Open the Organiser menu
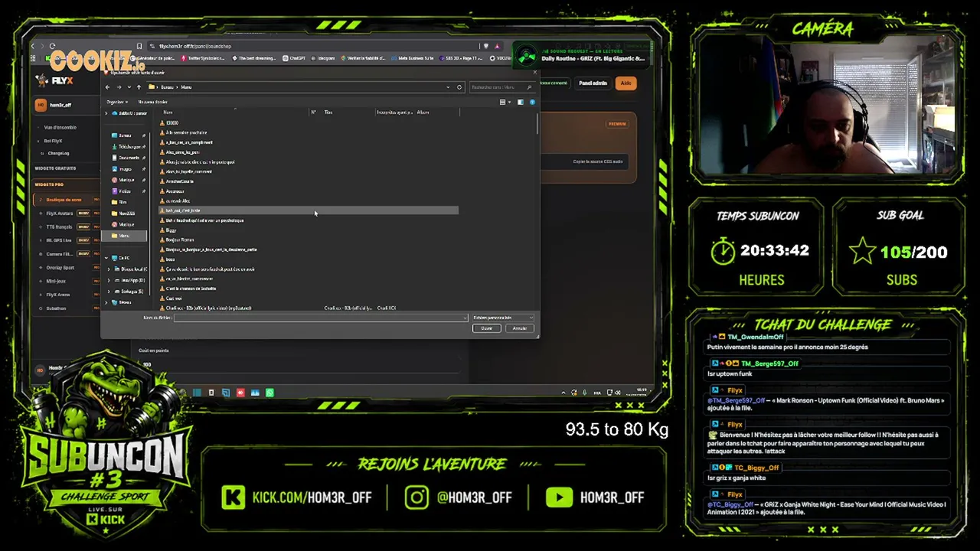Viewport: 980px width, 551px height. [116, 102]
